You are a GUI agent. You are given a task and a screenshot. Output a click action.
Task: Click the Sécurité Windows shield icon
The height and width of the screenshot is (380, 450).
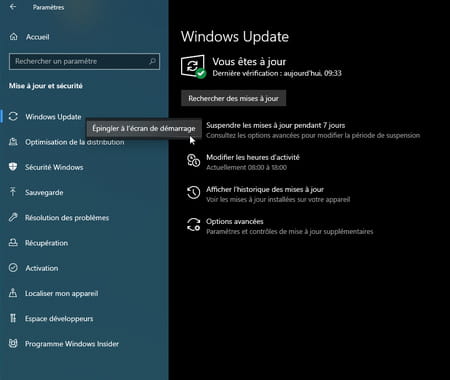[13, 167]
